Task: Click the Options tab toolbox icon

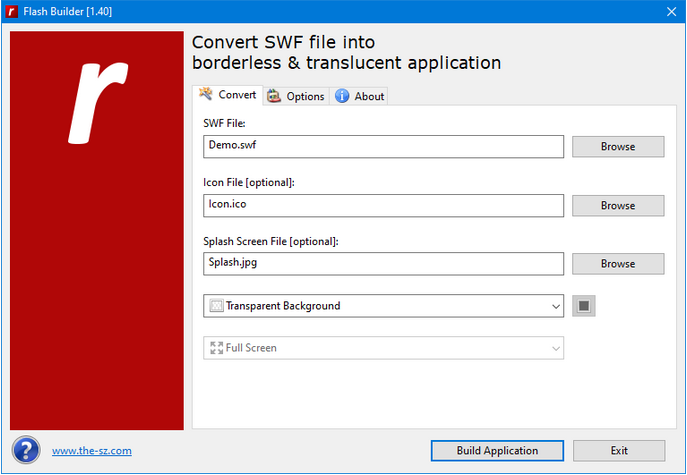Action: [274, 96]
